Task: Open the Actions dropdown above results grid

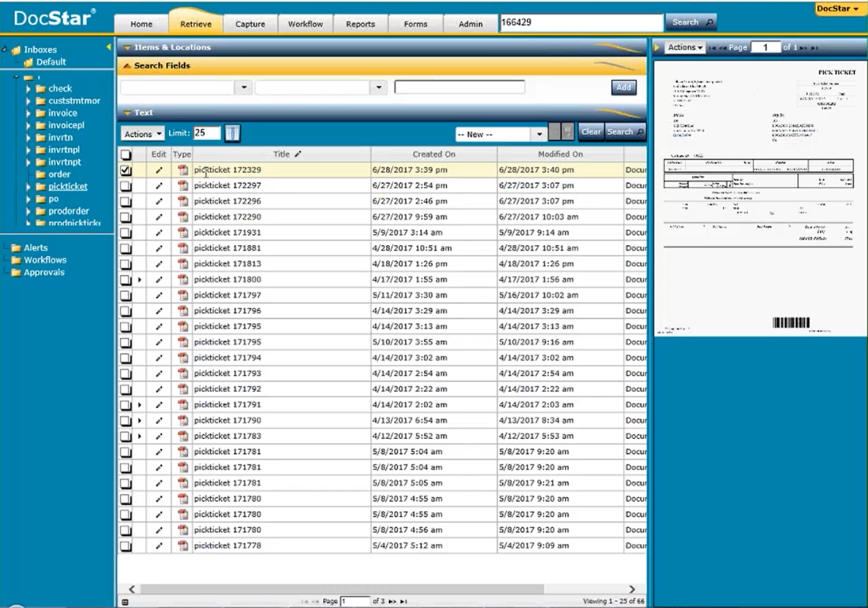Action: click(x=143, y=133)
